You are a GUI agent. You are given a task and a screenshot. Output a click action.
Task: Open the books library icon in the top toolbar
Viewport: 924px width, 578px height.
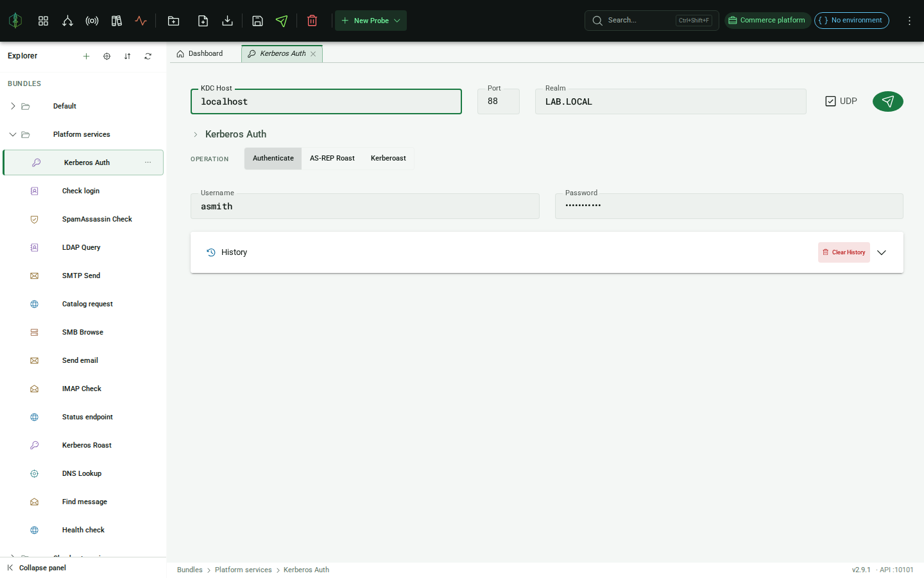[x=116, y=21]
